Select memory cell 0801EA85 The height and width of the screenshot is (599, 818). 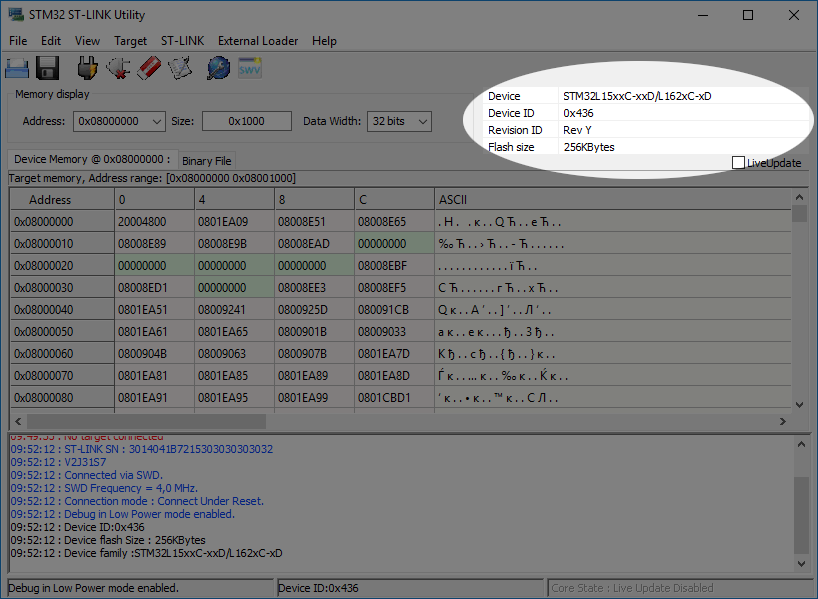click(234, 376)
